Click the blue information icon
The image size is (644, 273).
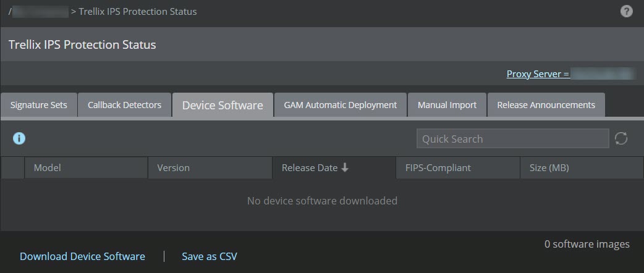(x=19, y=139)
